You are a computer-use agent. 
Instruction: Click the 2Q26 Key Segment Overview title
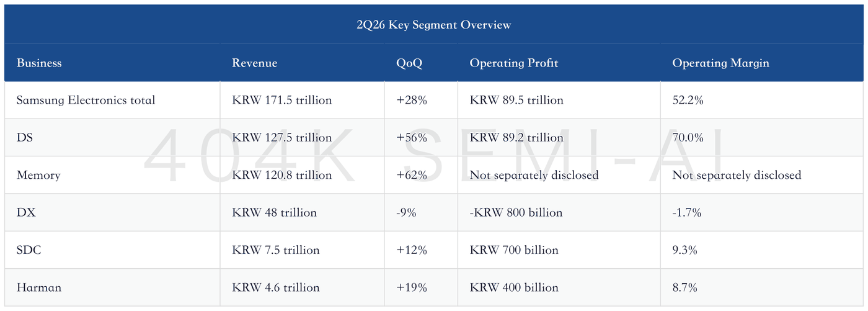[434, 25]
